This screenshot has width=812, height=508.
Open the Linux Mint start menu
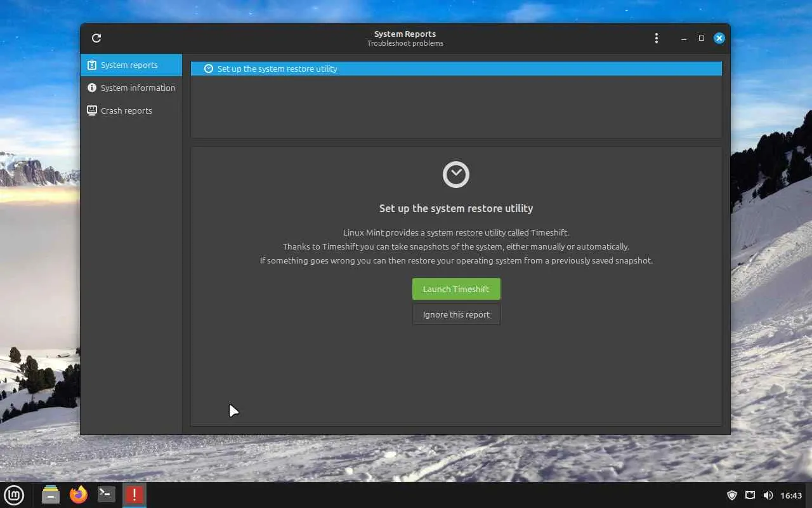(14, 495)
